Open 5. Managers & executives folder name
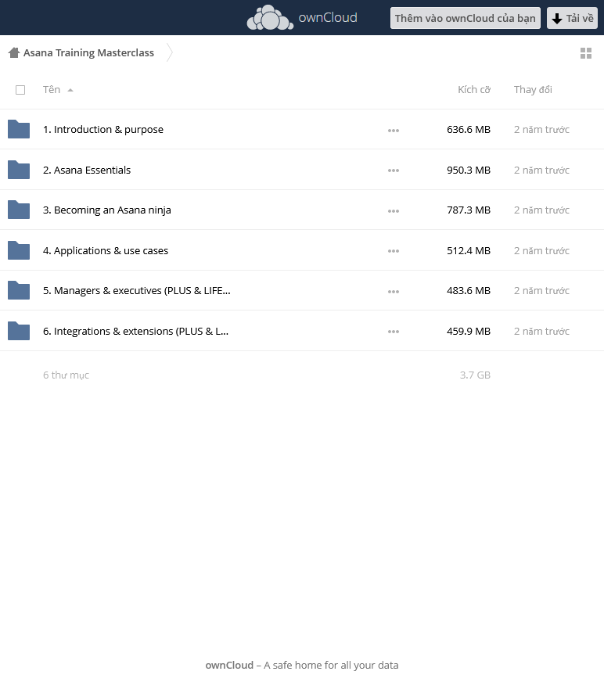 tap(137, 291)
